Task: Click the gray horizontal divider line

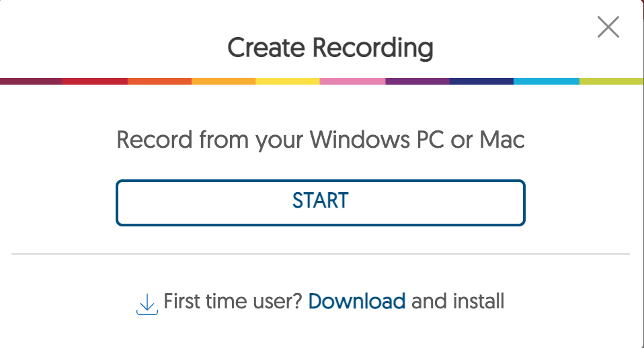Action: (x=321, y=254)
